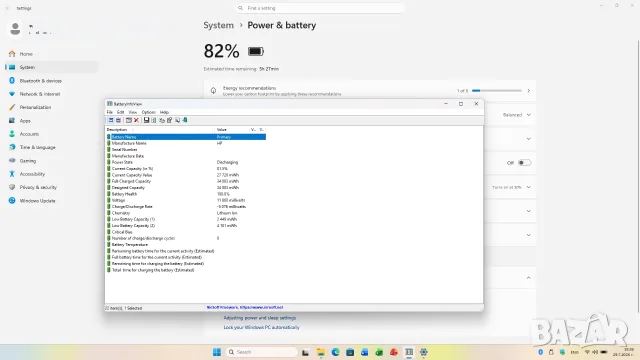Select System in Settings sidebar

52,67
